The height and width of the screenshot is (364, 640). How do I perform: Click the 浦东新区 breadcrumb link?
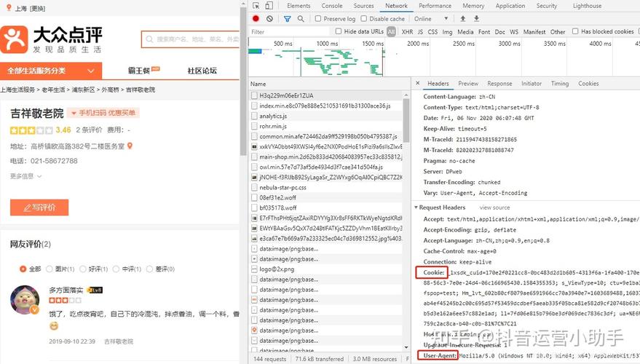tap(83, 90)
